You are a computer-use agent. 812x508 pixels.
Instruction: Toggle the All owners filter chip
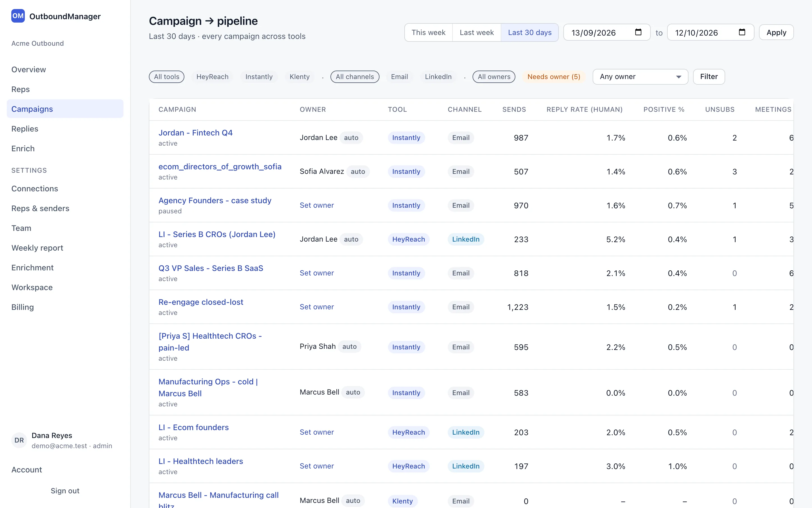pyautogui.click(x=494, y=76)
